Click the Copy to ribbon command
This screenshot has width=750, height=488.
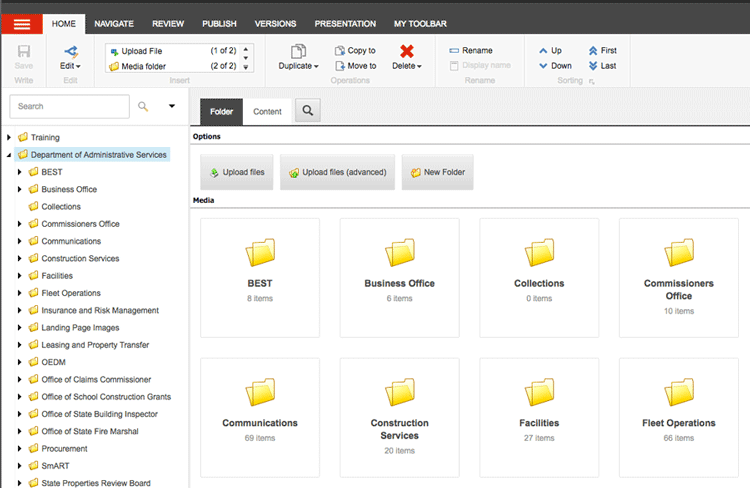tap(354, 51)
